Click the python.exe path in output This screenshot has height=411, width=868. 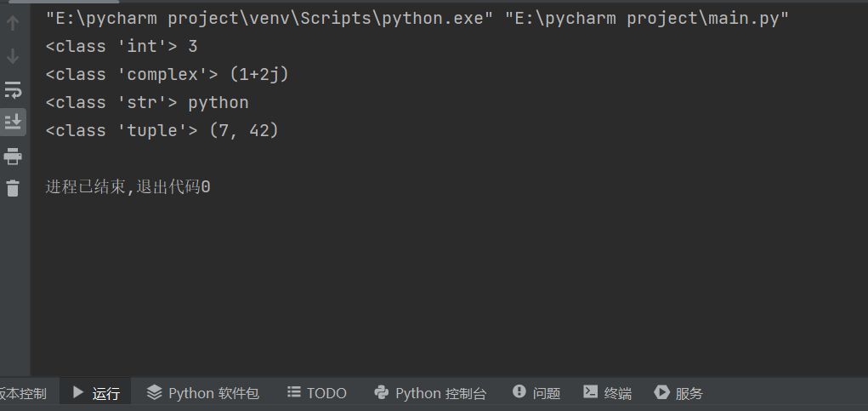coord(269,20)
